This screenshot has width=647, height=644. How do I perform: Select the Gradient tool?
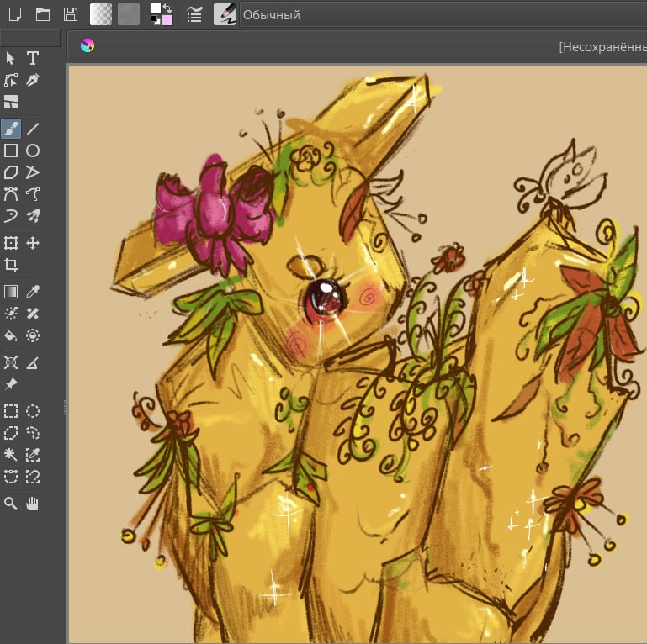tap(11, 292)
